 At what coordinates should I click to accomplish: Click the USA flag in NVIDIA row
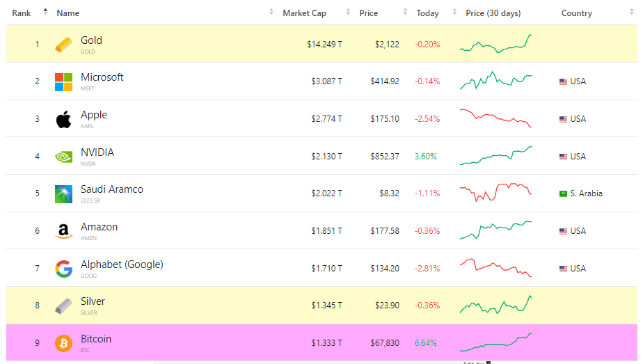tap(563, 157)
